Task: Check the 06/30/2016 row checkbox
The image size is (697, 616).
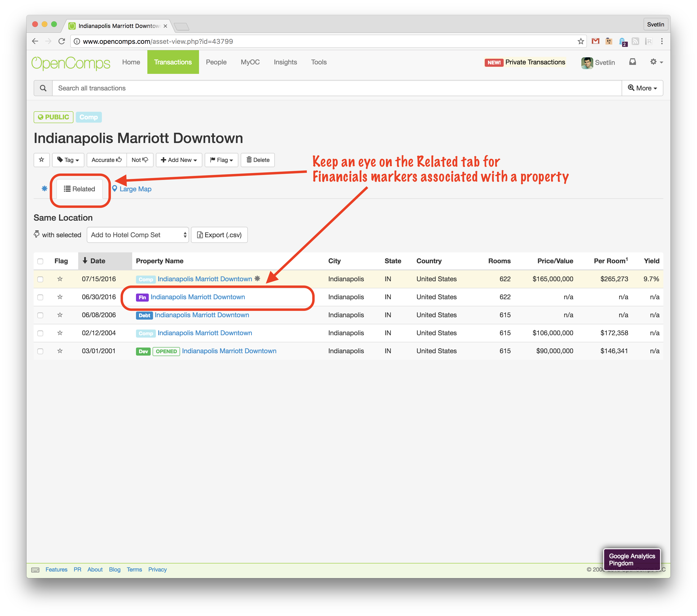Action: 40,297
